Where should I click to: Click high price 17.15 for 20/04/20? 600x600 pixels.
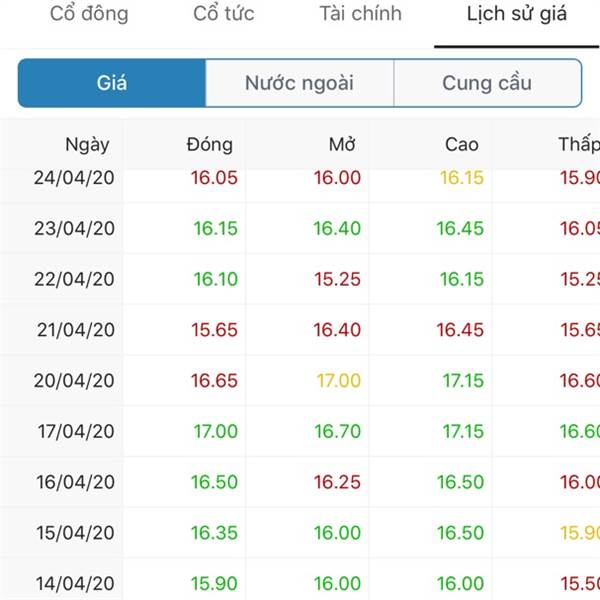coord(463,380)
